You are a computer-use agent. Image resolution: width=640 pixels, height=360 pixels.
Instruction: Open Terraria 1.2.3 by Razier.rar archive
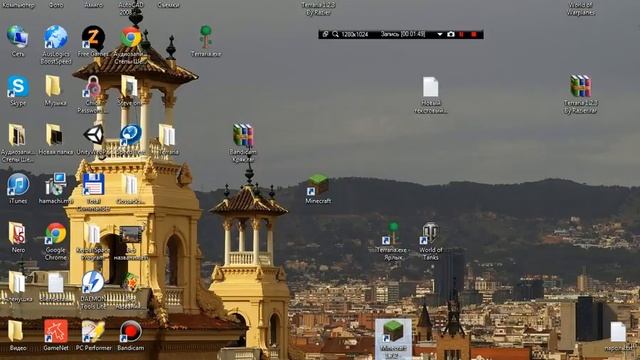(x=581, y=86)
